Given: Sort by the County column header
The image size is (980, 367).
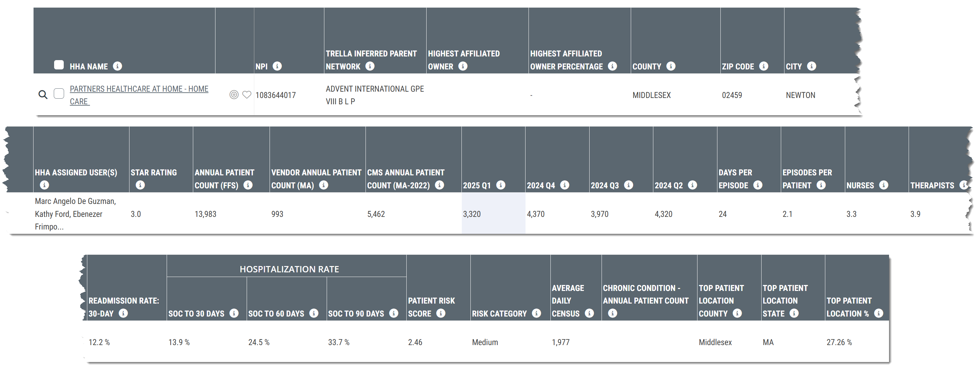Looking at the screenshot, I should pyautogui.click(x=646, y=67).
